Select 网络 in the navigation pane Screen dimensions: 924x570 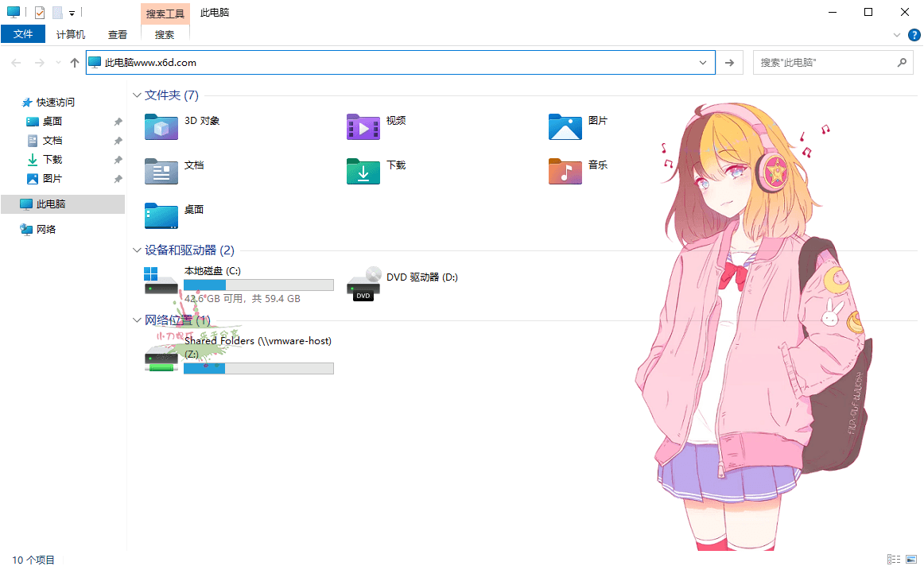point(46,230)
